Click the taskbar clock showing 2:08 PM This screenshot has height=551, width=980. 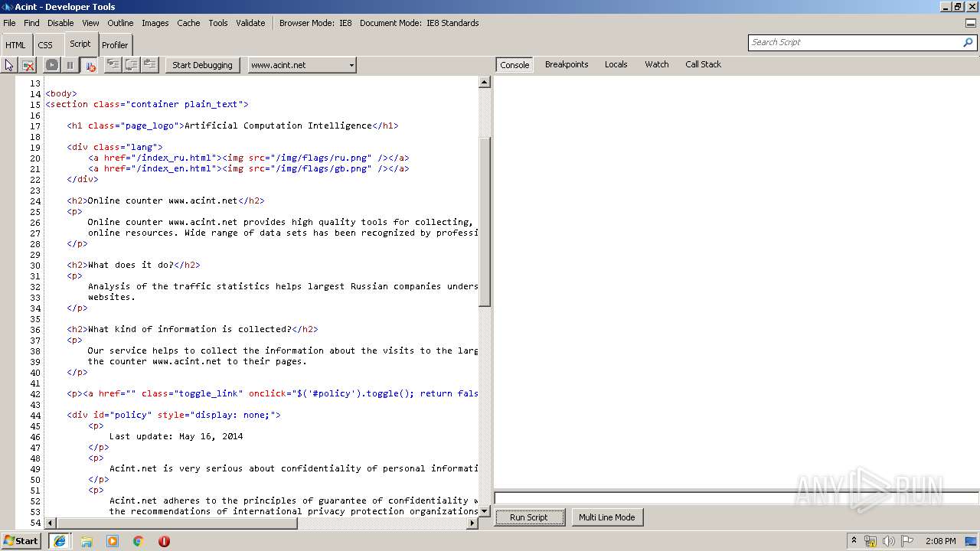(940, 541)
